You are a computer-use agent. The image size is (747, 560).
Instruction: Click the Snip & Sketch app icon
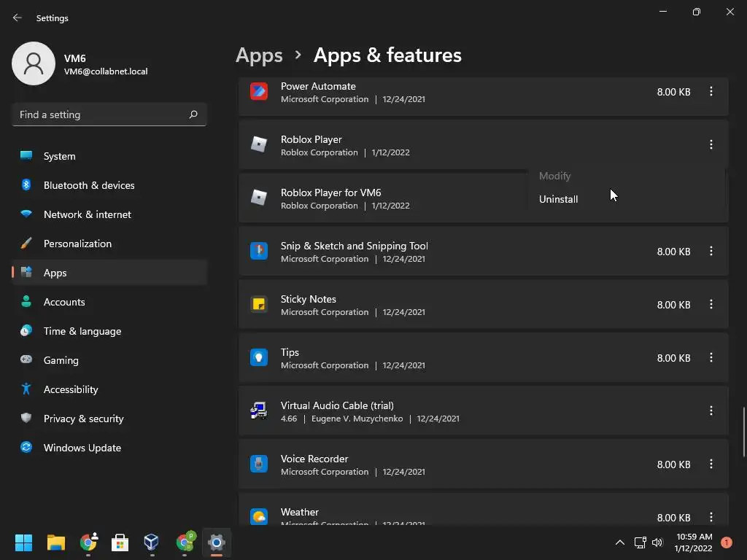[x=259, y=252]
